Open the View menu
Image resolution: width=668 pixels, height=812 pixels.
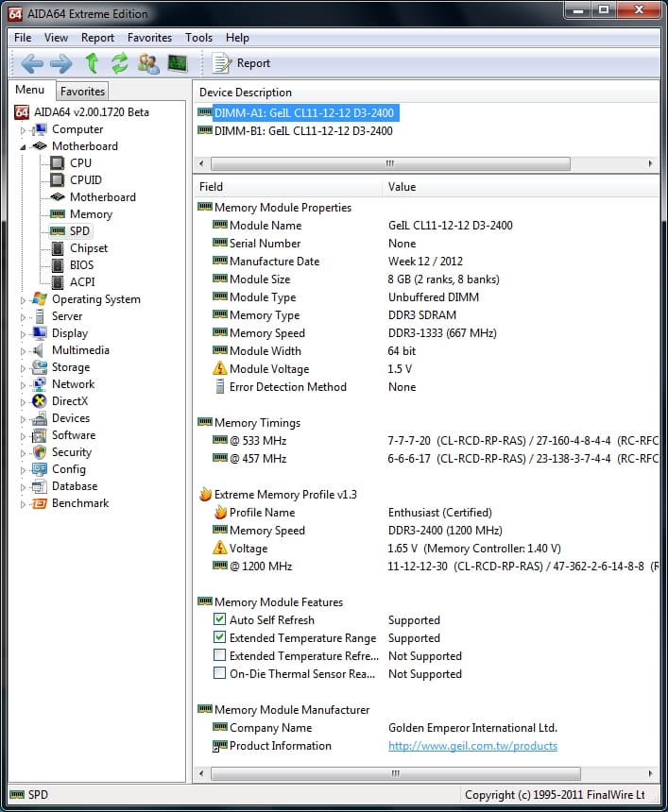click(56, 38)
